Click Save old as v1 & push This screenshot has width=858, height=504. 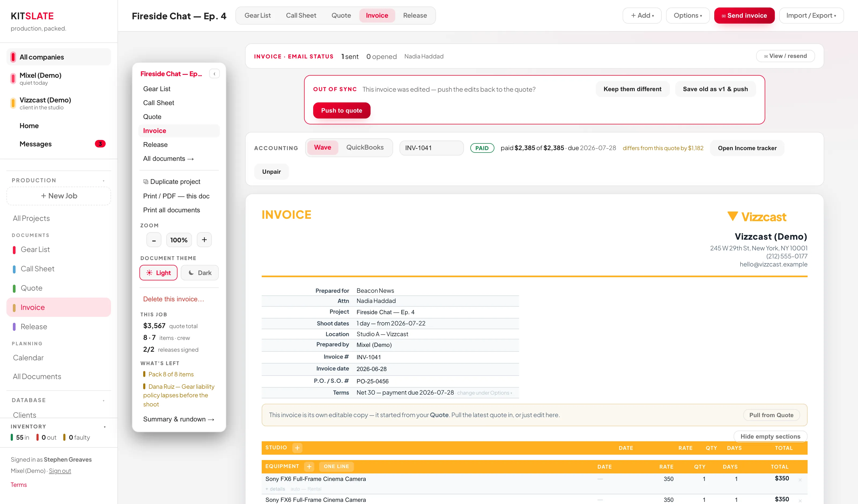coord(715,89)
